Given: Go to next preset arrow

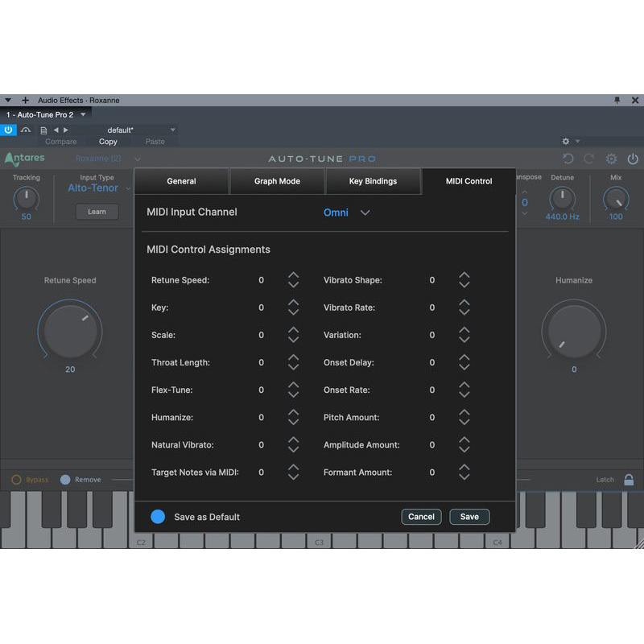Looking at the screenshot, I should 66,130.
